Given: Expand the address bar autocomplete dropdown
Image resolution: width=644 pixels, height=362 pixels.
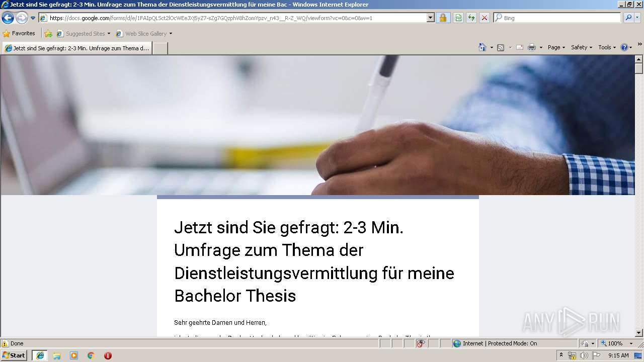Looking at the screenshot, I should [x=431, y=18].
